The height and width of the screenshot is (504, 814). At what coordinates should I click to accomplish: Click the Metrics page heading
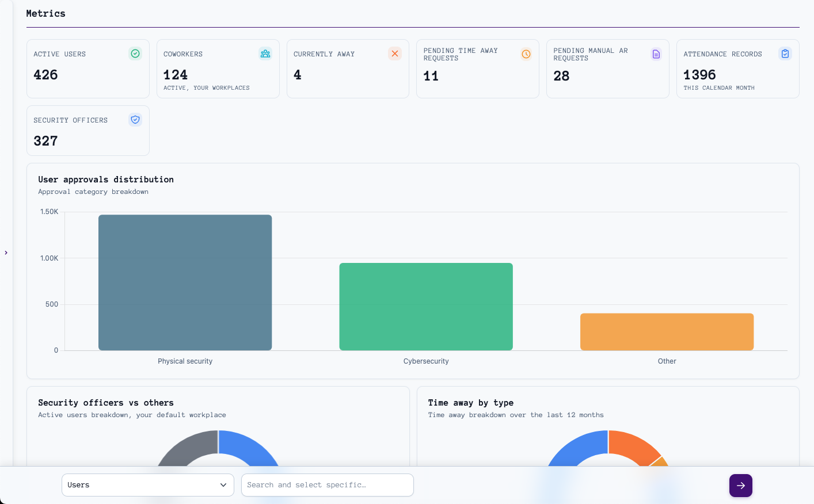(45, 13)
